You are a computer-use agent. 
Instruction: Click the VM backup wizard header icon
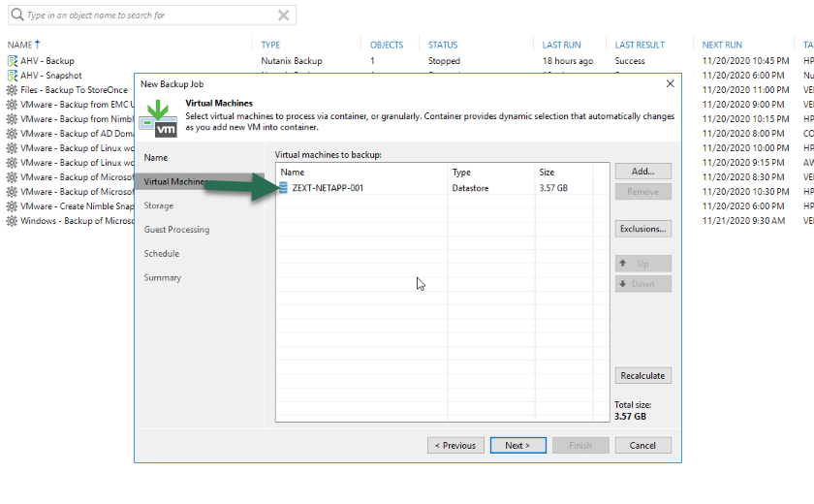158,119
